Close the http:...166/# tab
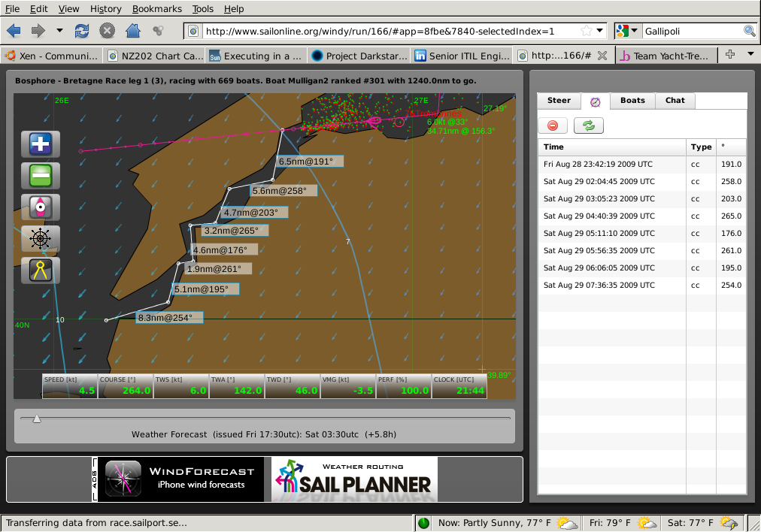The image size is (761, 532). (x=602, y=56)
